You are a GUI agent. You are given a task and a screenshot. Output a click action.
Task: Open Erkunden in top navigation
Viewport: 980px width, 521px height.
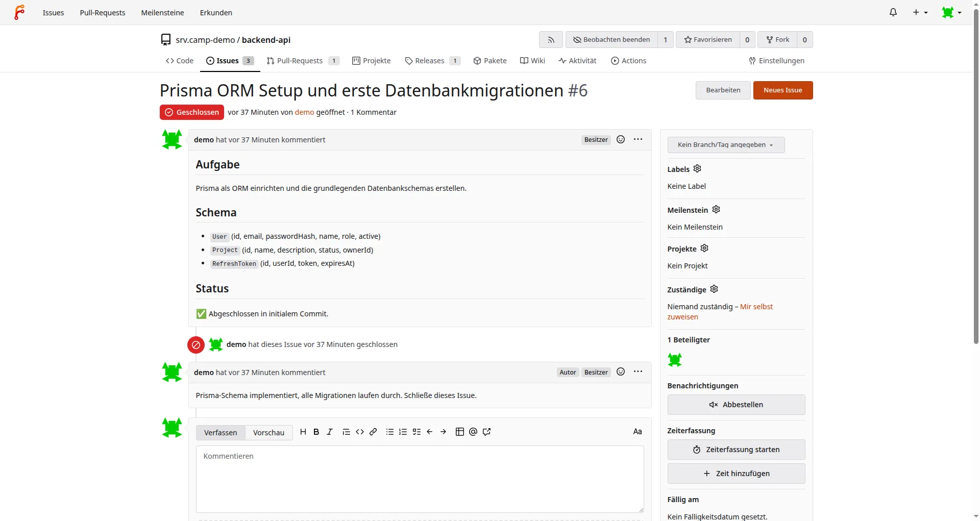[216, 12]
